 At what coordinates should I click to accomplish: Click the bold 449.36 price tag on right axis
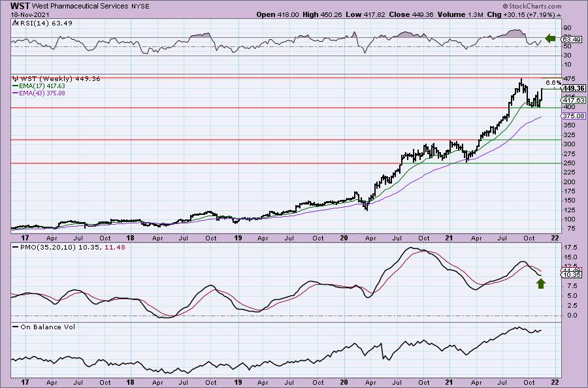pos(574,88)
